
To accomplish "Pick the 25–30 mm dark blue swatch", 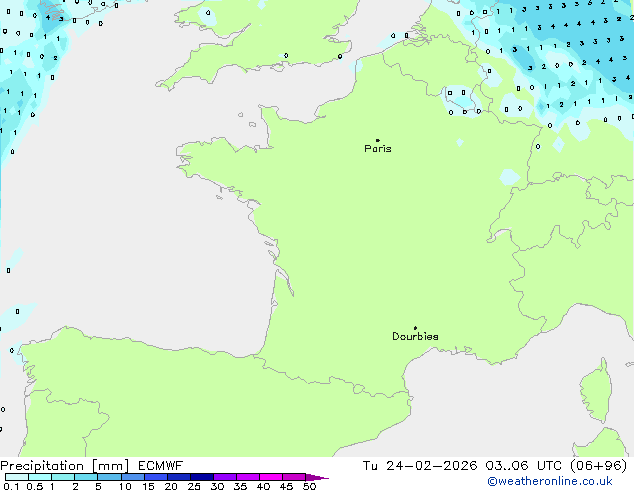I will point(202,477).
